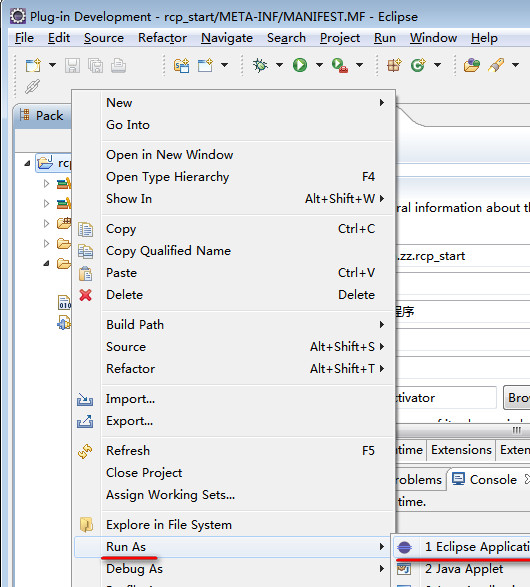Select Close Project

(248, 473)
